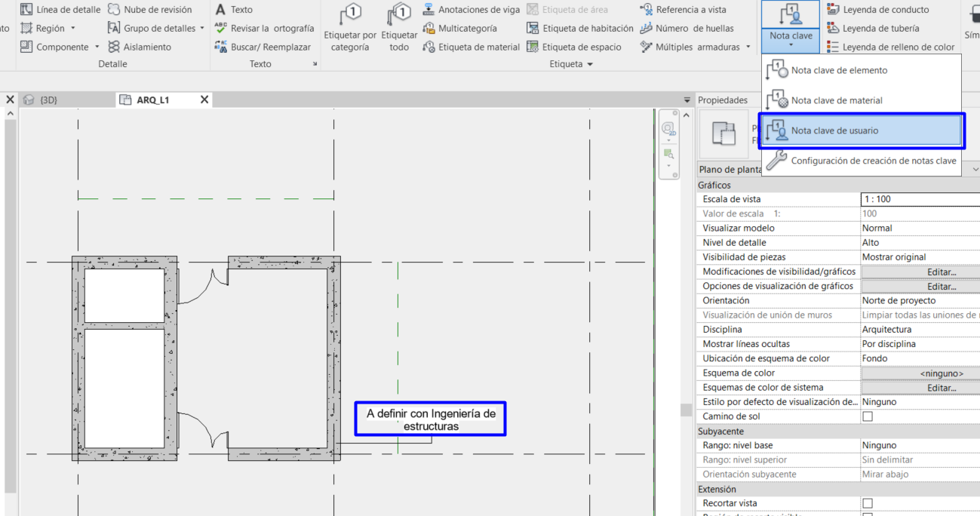
Task: Open view tabs overflow dropdown arrow
Action: tap(687, 100)
